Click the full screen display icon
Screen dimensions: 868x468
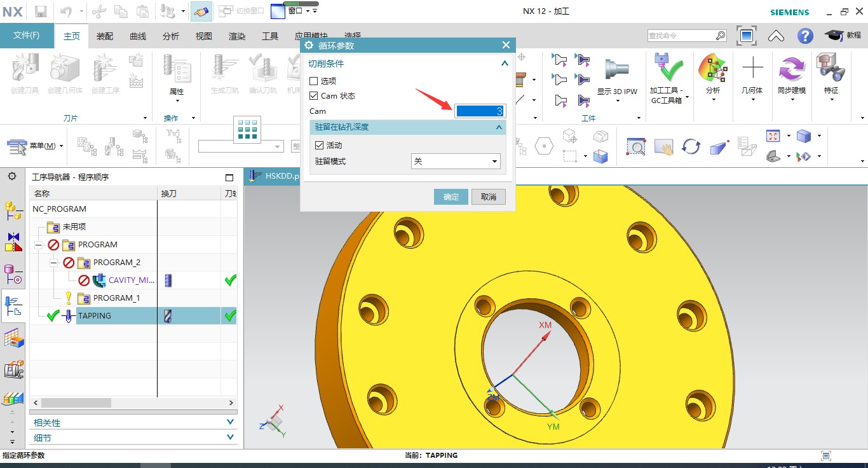747,36
